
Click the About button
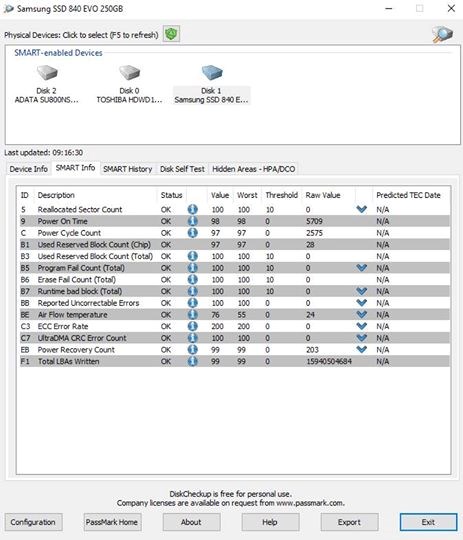[191, 522]
